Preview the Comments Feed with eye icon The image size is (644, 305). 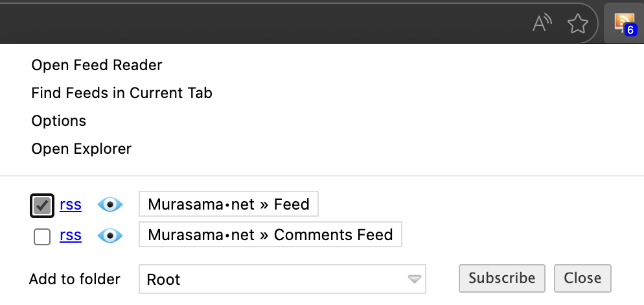tap(110, 236)
